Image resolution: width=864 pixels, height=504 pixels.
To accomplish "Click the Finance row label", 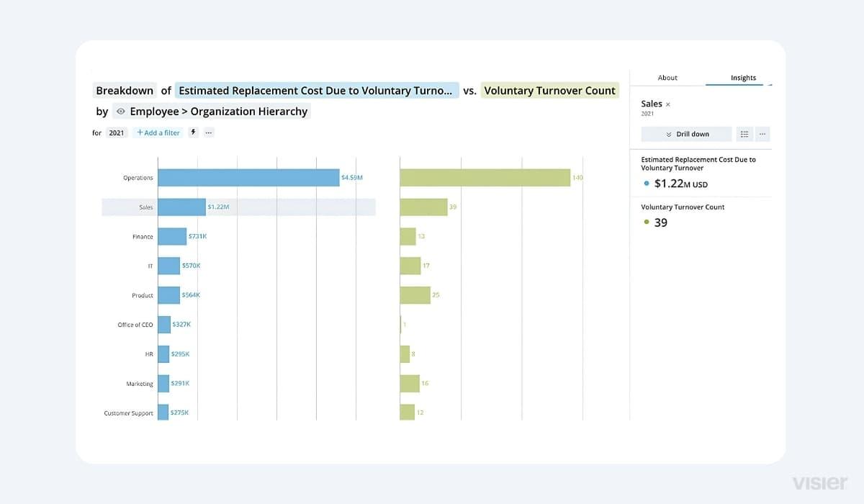I will pyautogui.click(x=143, y=237).
